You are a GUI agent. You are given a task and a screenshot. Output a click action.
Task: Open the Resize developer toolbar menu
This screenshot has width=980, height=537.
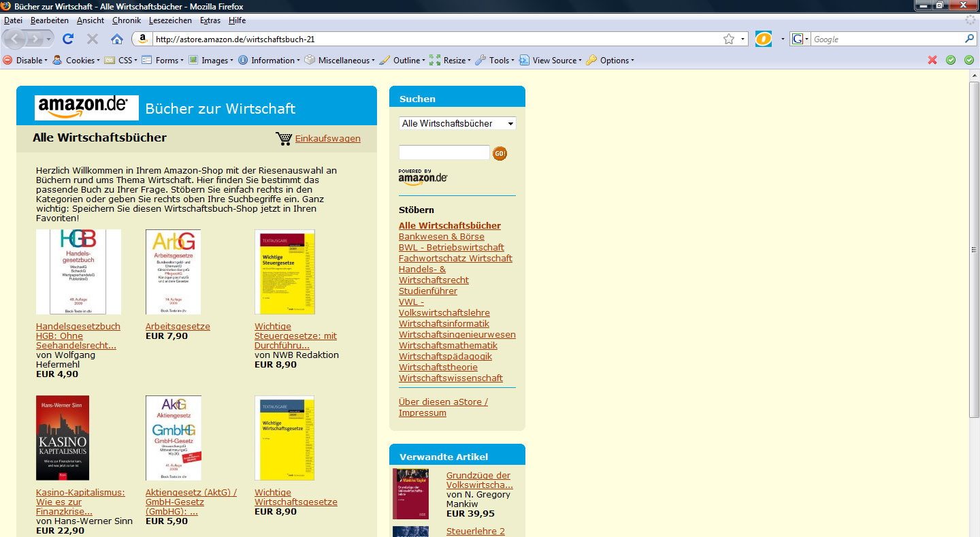(x=451, y=60)
